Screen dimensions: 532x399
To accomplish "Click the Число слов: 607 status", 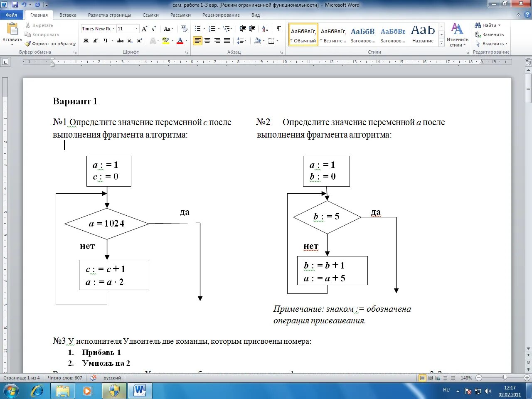I will pos(65,378).
